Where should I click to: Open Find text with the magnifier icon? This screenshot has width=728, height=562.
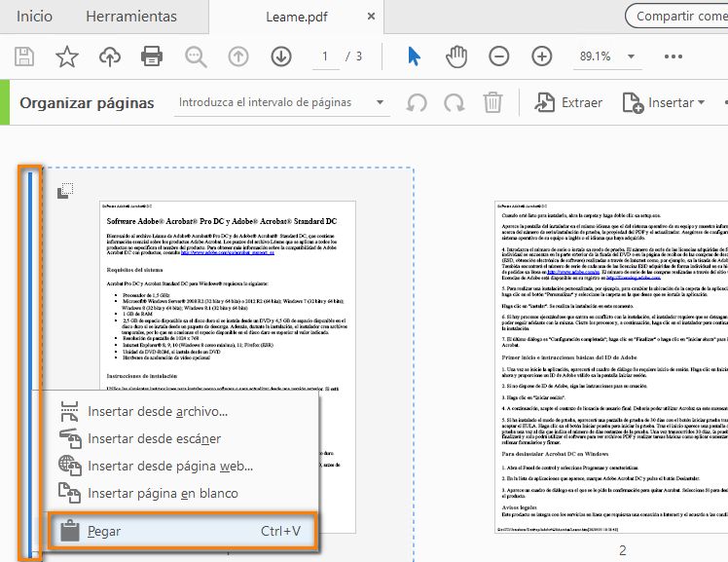click(x=196, y=56)
